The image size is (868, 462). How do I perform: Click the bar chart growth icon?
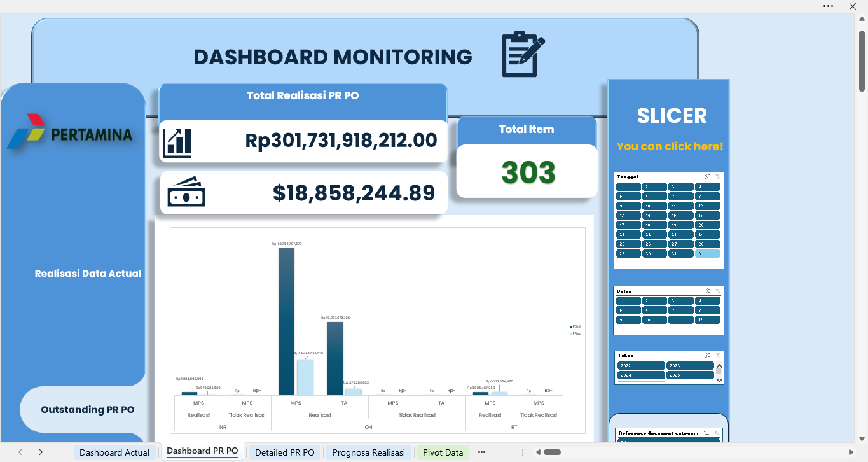177,143
